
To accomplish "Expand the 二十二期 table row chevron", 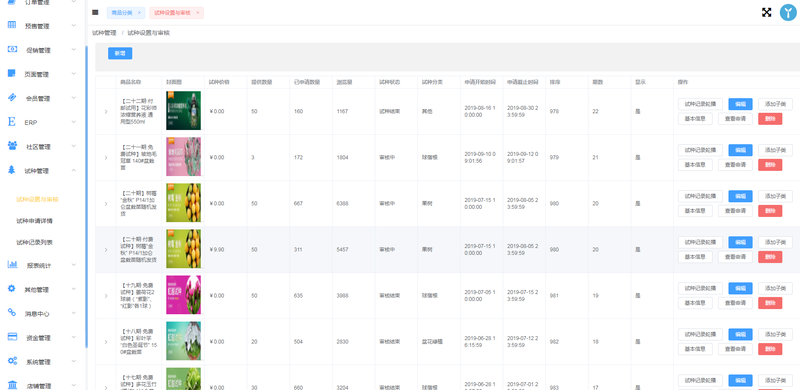I will 106,112.
